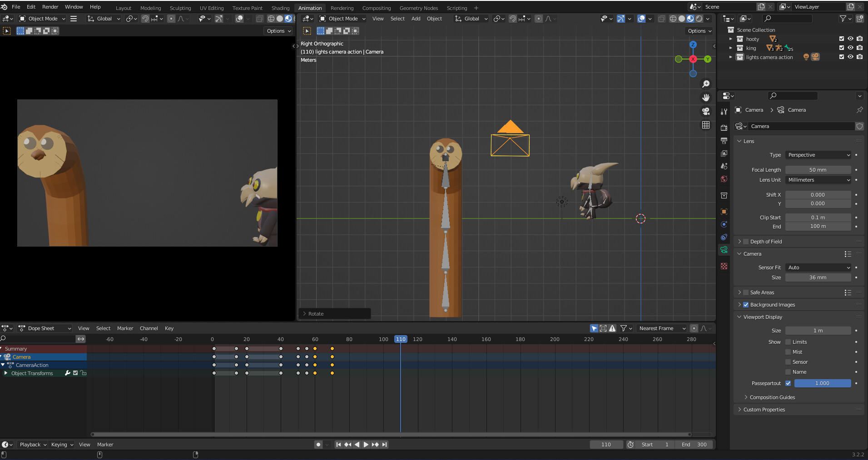Open the Object Data camera properties tab
Screen dimensions: 868x460
724,249
